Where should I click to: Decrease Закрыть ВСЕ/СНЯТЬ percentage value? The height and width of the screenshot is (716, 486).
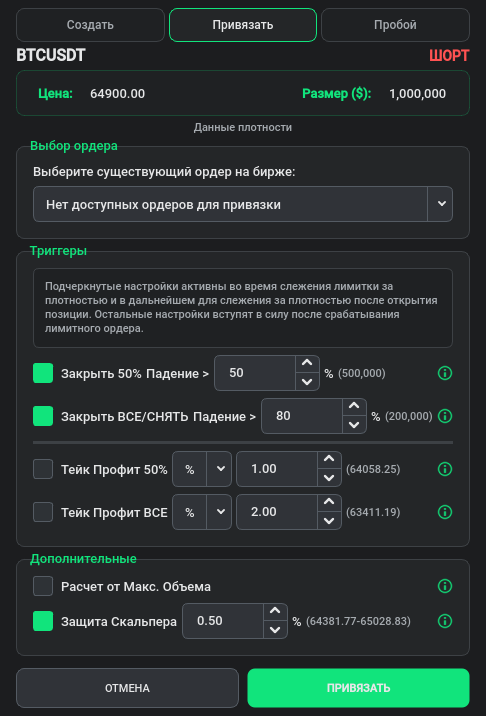[x=354, y=425]
